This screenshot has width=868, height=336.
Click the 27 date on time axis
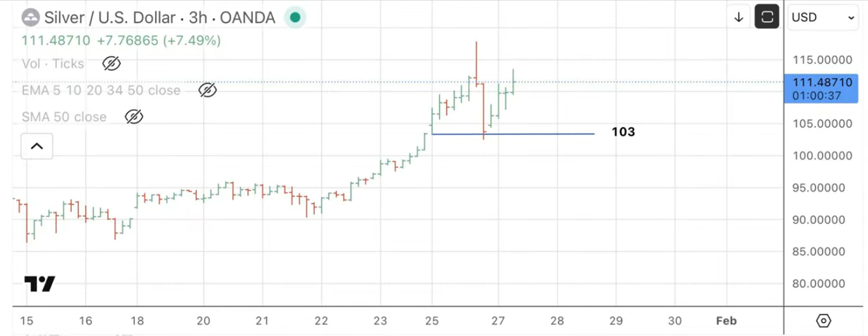pyautogui.click(x=498, y=321)
